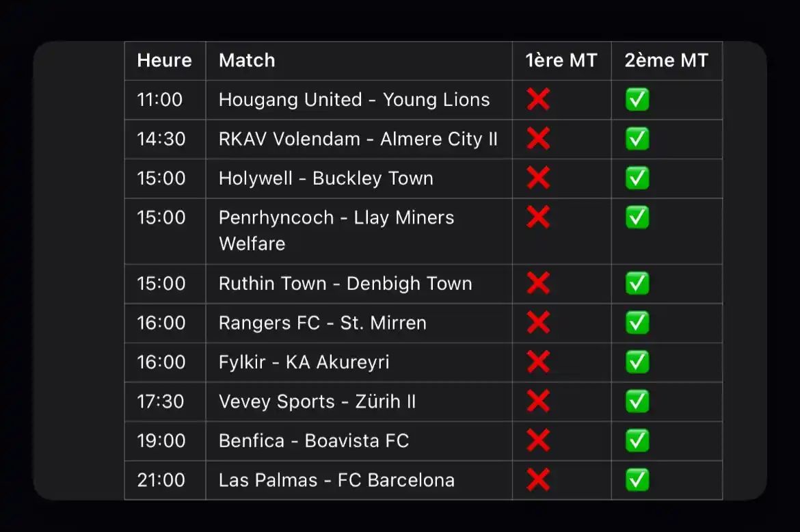Select the Heure column header
The width and height of the screenshot is (800, 532).
click(x=164, y=60)
